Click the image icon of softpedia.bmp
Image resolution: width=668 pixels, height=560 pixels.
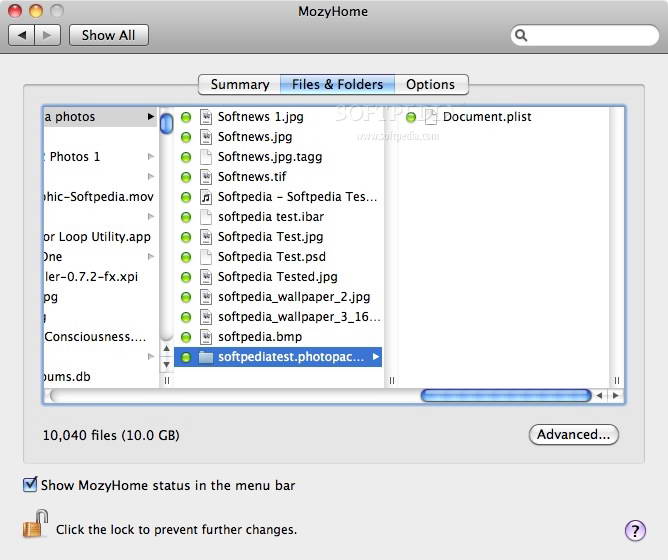tap(206, 337)
